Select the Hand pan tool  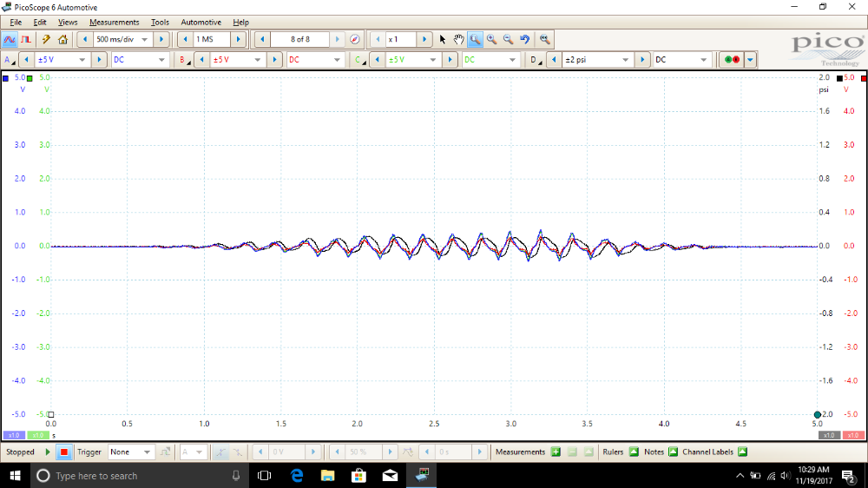(458, 39)
